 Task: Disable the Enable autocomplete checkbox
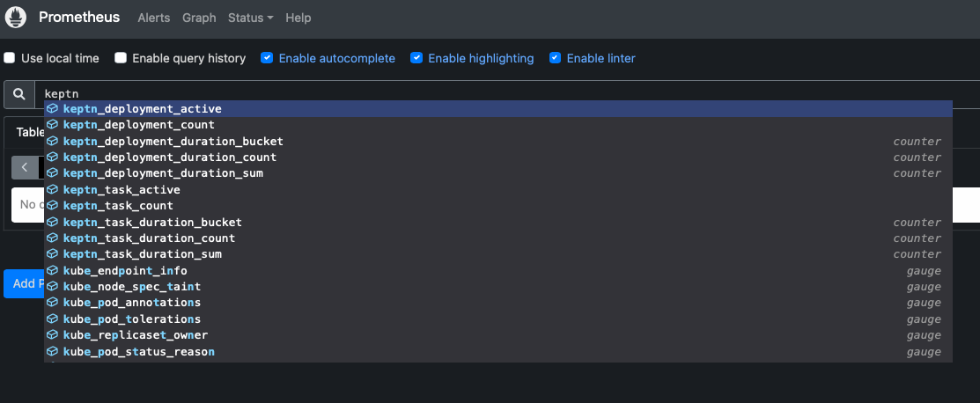[267, 58]
